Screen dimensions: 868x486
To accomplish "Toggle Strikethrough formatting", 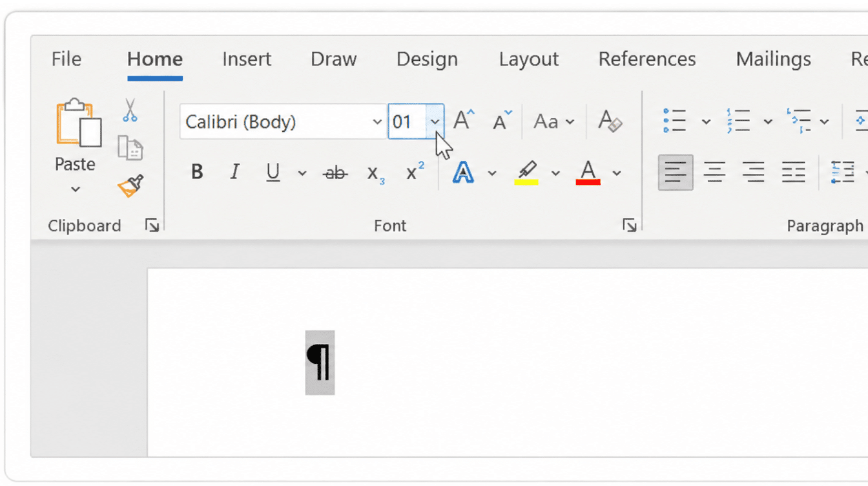I will [335, 173].
